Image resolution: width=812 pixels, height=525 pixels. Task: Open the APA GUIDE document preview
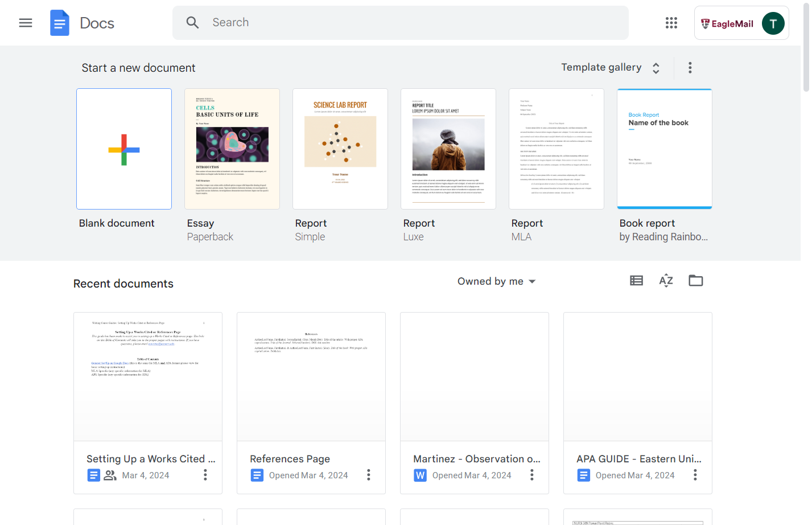coord(638,377)
